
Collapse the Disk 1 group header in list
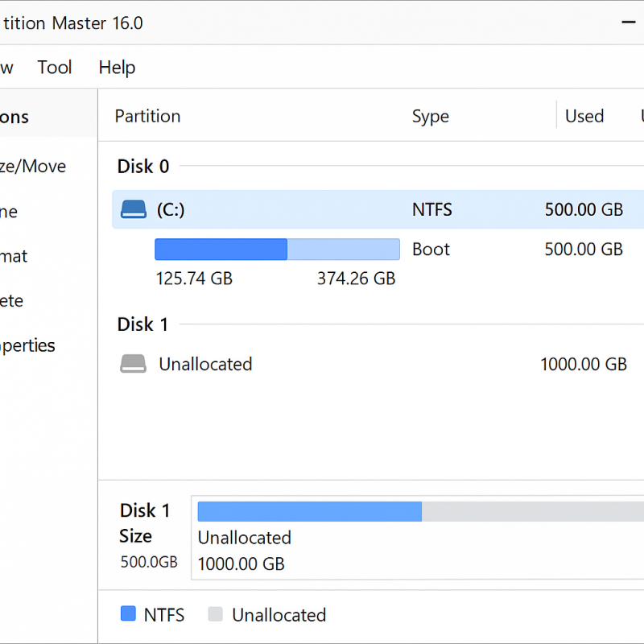coord(143,324)
